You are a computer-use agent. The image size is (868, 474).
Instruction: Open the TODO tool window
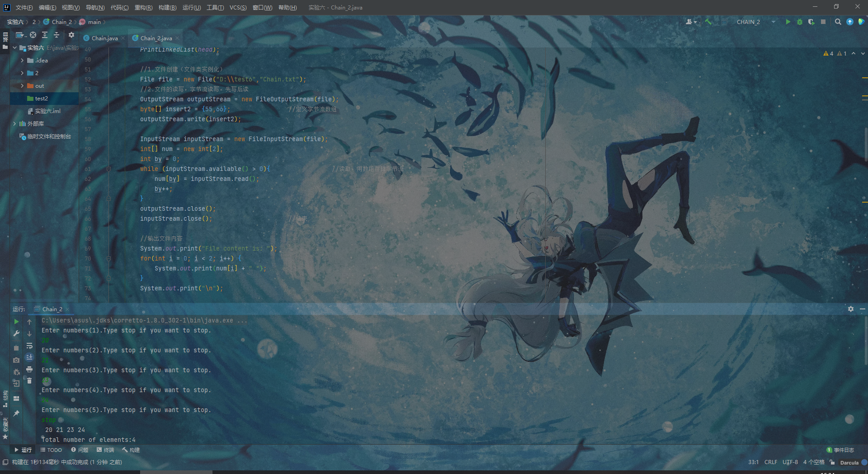point(51,450)
